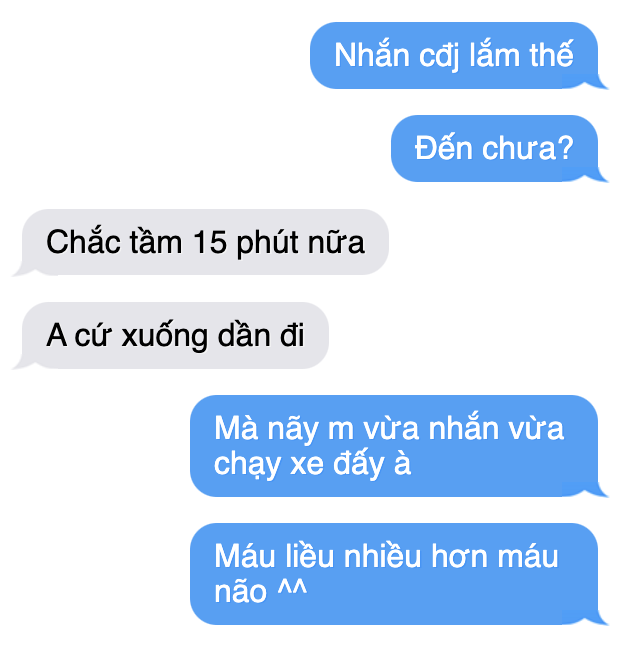Image resolution: width=630 pixels, height=646 pixels.
Task: Click the word "Nhắn" in first bubble
Action: coord(372,55)
